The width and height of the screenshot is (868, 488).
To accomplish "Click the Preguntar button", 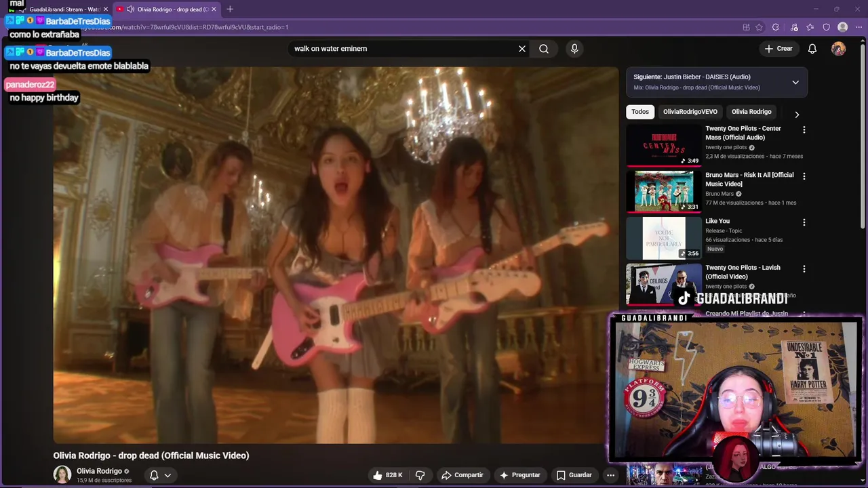I will click(519, 475).
